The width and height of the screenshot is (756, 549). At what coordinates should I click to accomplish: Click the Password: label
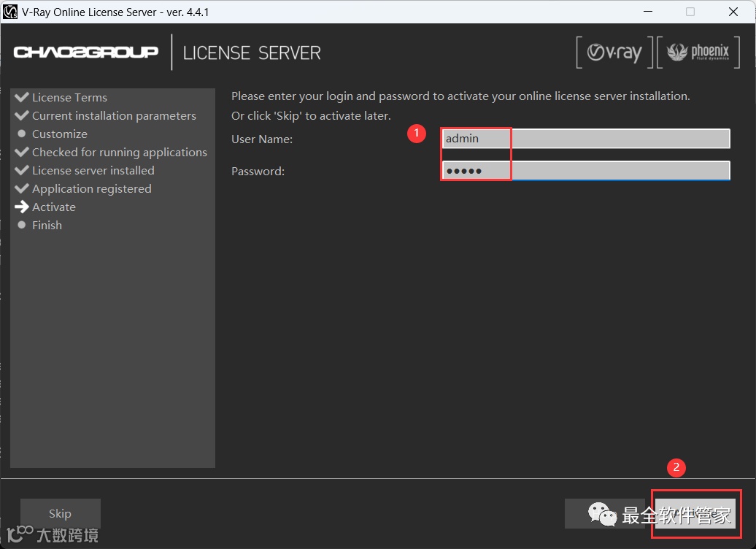click(x=258, y=172)
